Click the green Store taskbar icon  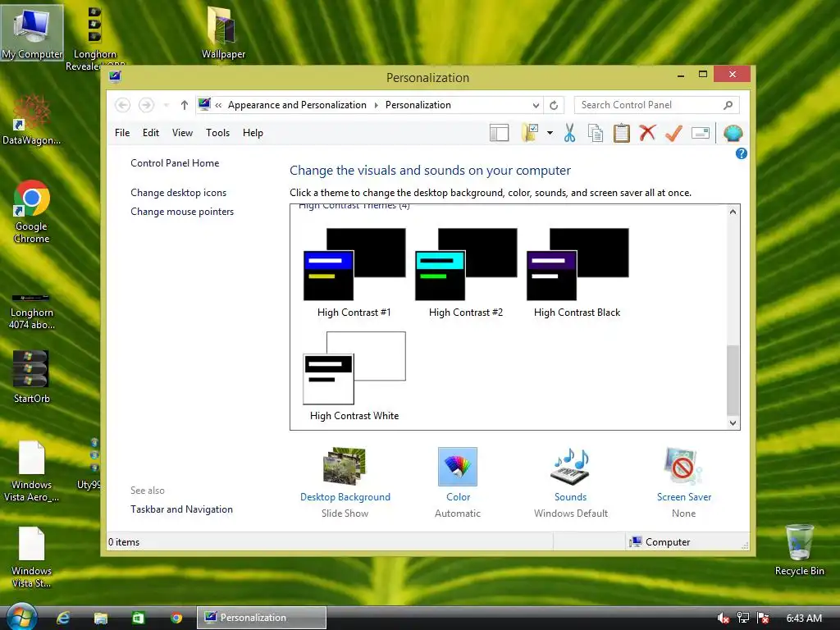click(138, 618)
